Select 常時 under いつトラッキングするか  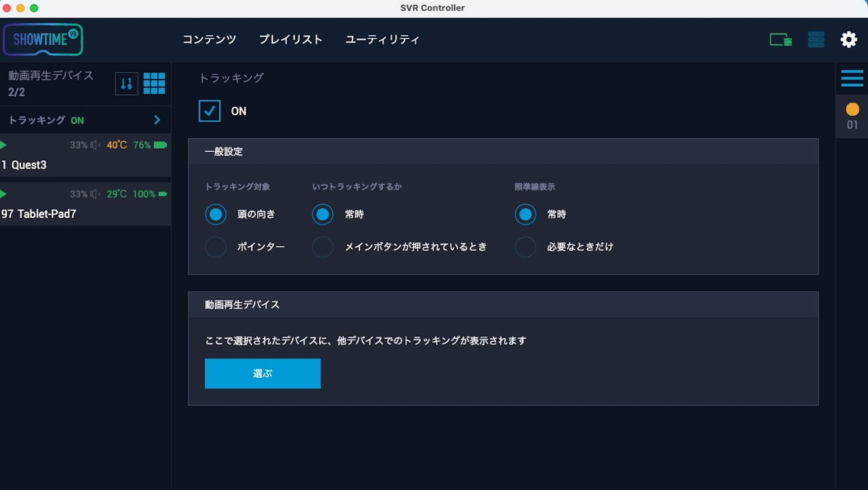322,214
